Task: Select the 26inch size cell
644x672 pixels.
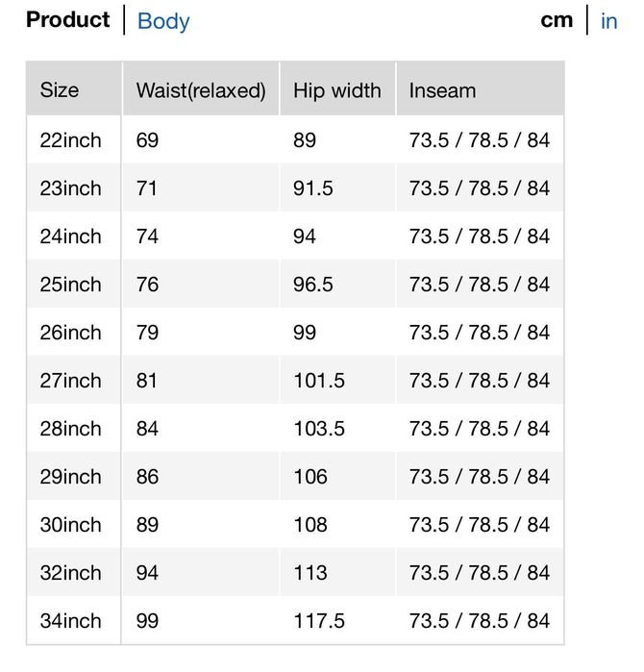Action: click(70, 333)
